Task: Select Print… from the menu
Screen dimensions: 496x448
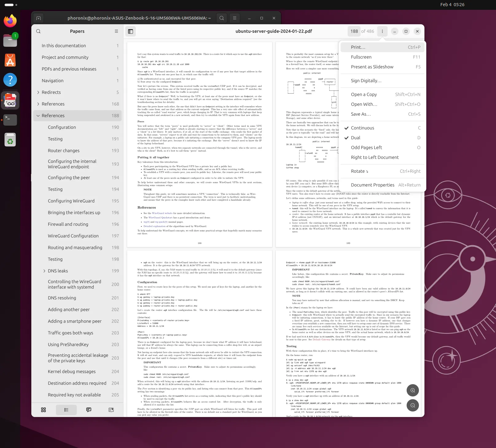Action: [x=358, y=47]
